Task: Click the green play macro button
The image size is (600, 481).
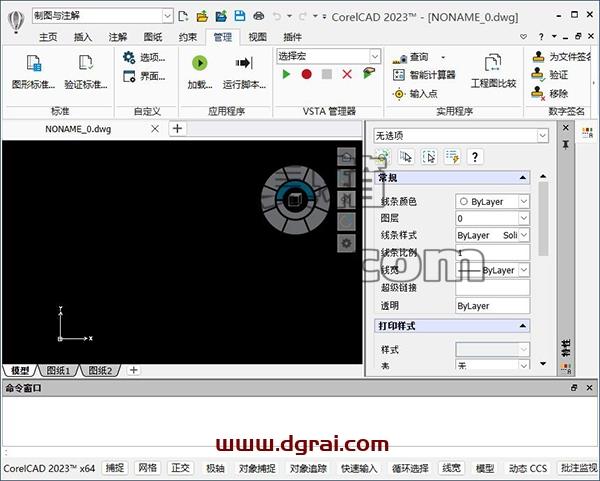Action: pos(286,74)
